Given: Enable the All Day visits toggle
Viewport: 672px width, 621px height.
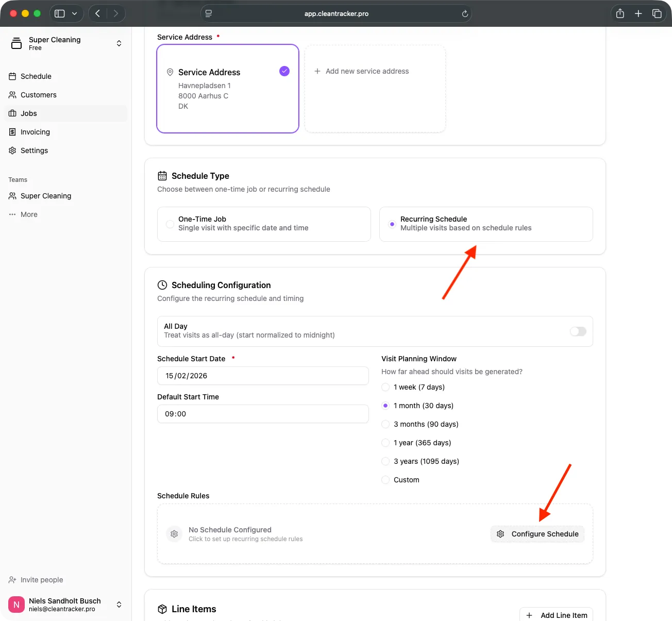Looking at the screenshot, I should click(x=578, y=331).
